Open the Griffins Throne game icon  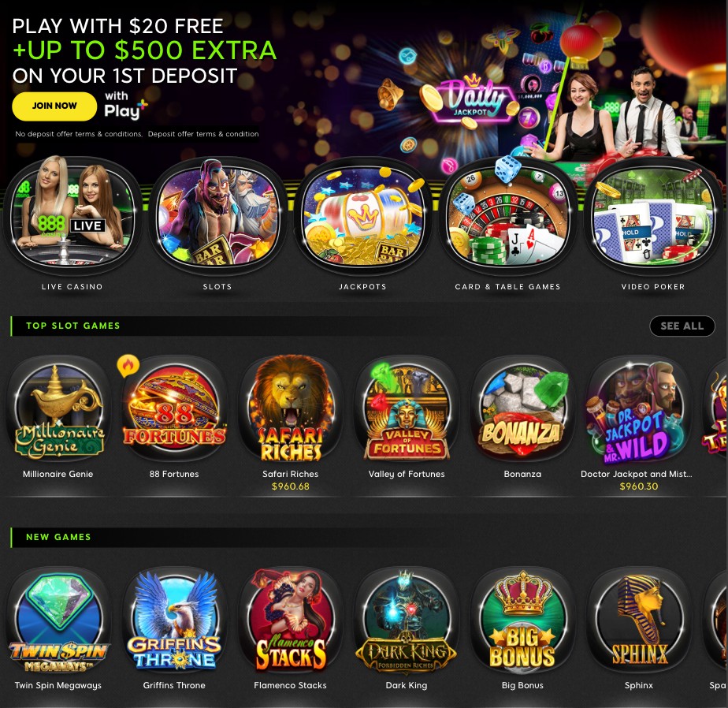coord(174,620)
